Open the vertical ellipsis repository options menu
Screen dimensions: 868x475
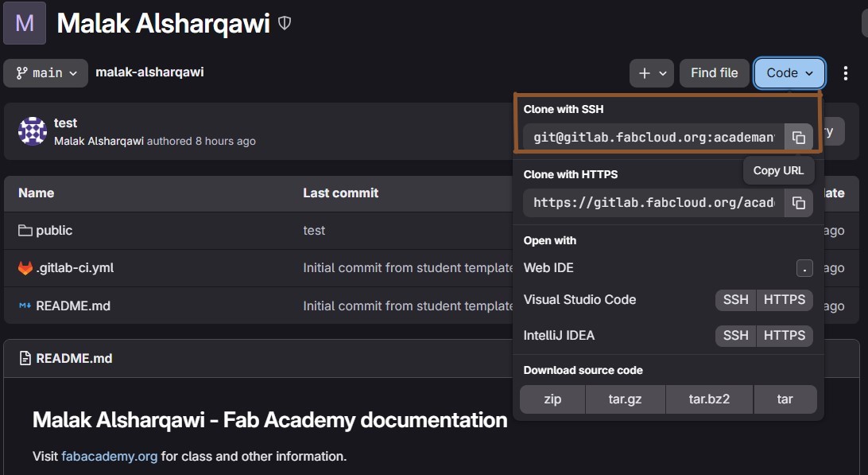coord(846,72)
